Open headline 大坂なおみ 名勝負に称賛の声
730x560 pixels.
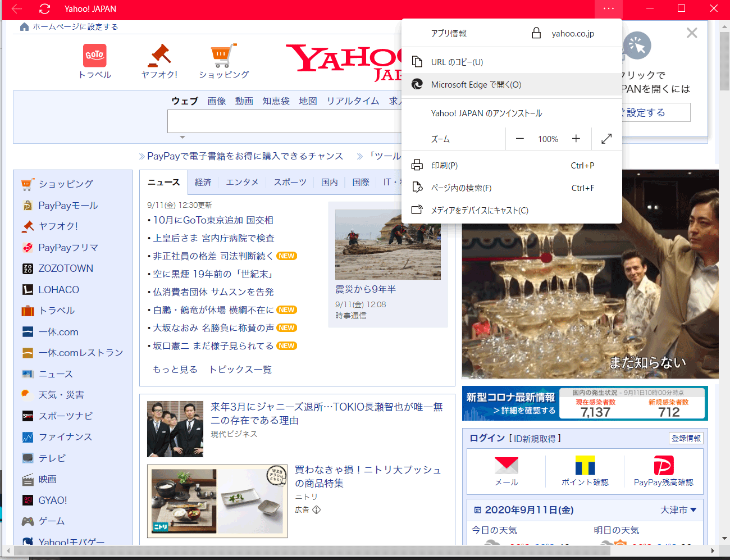(x=213, y=328)
